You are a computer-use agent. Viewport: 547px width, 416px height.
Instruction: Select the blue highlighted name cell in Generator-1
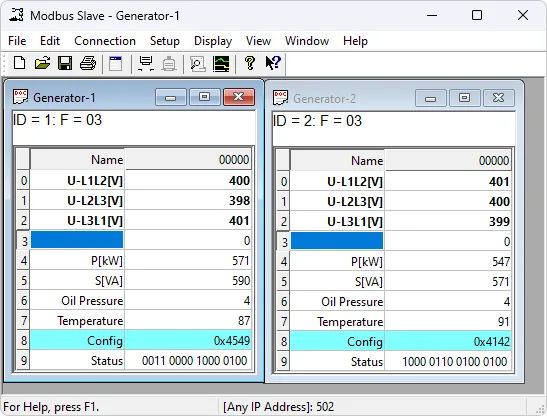pos(77,240)
